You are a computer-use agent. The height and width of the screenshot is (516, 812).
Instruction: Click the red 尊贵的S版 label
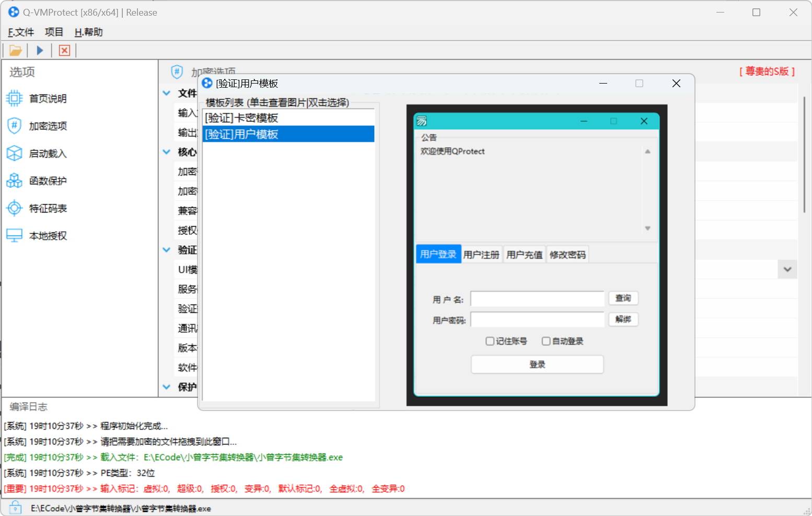(768, 72)
